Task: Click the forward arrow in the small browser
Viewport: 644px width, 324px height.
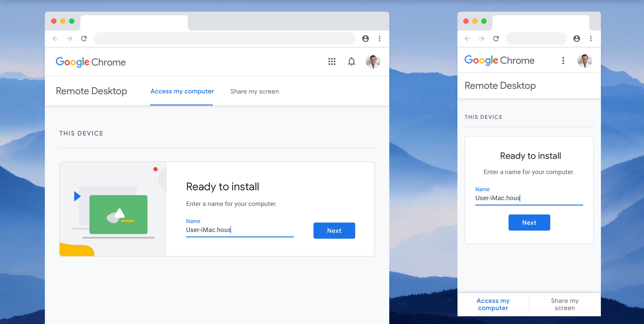Action: click(x=482, y=38)
